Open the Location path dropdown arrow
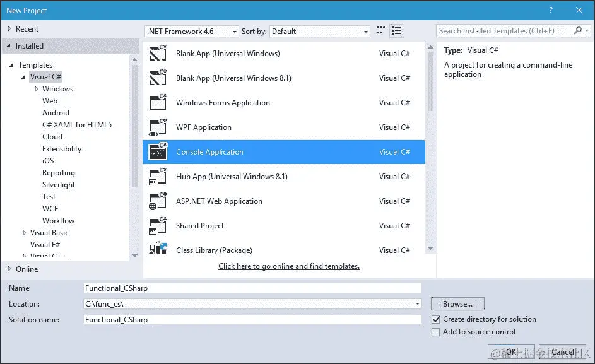Screen dimensions: 595x364 click(x=418, y=303)
